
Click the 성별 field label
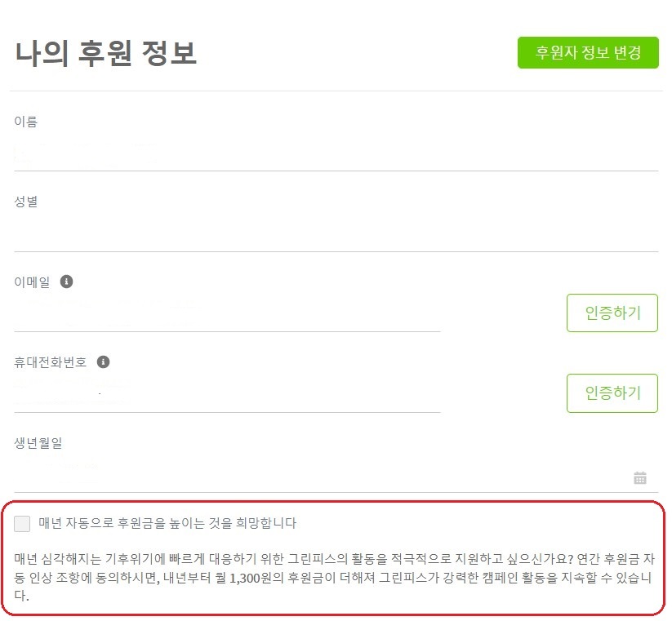[x=25, y=202]
